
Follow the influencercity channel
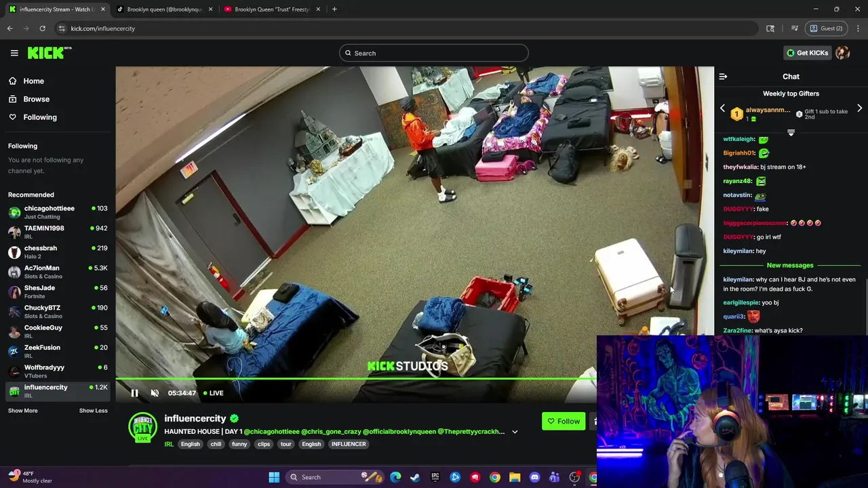pyautogui.click(x=564, y=422)
